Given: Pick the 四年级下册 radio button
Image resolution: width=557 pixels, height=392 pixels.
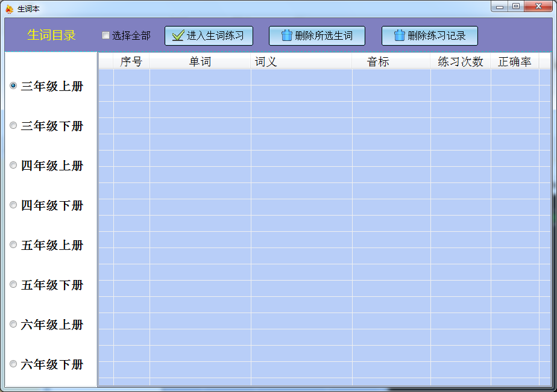Looking at the screenshot, I should (13, 205).
